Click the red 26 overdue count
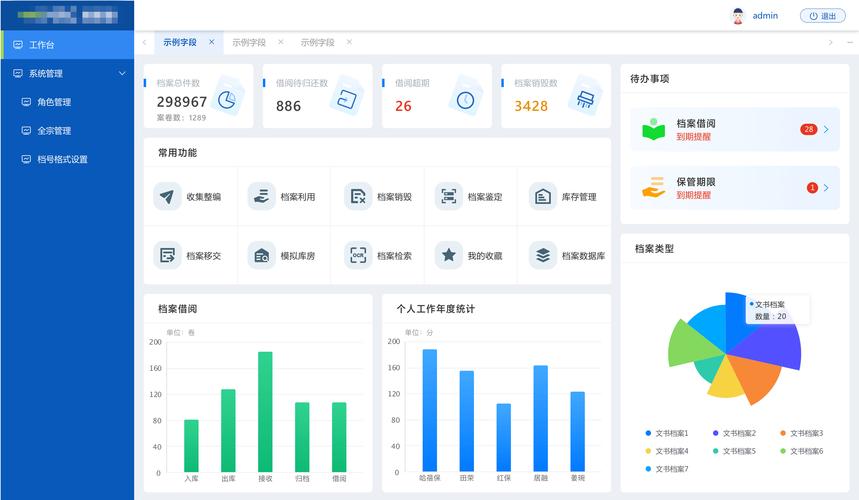 [x=403, y=106]
